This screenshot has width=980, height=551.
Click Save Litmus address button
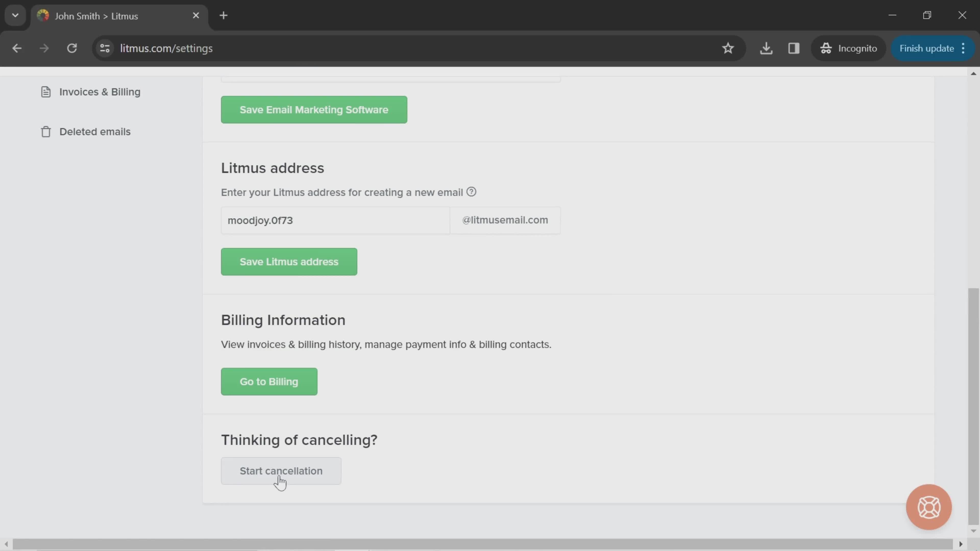coord(289,262)
